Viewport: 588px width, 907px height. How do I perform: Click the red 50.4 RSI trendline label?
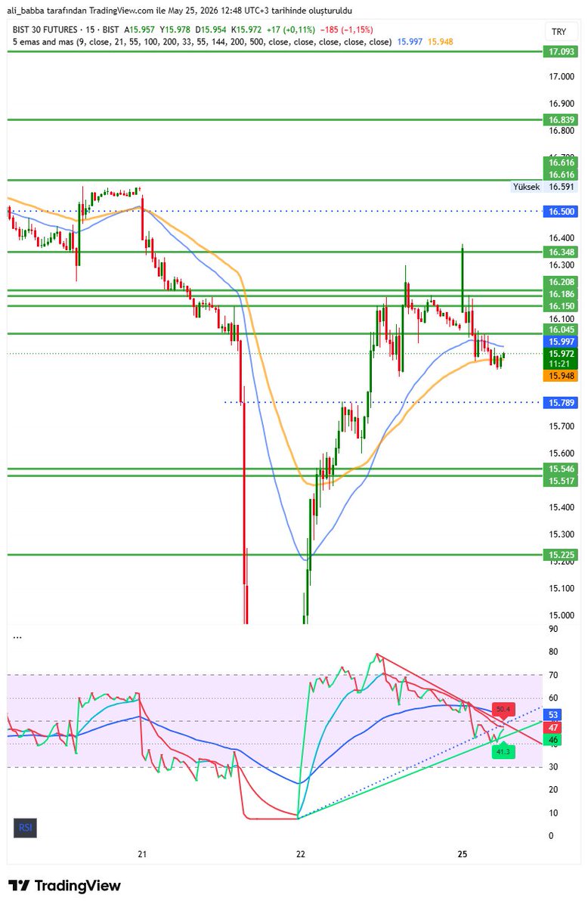(504, 709)
